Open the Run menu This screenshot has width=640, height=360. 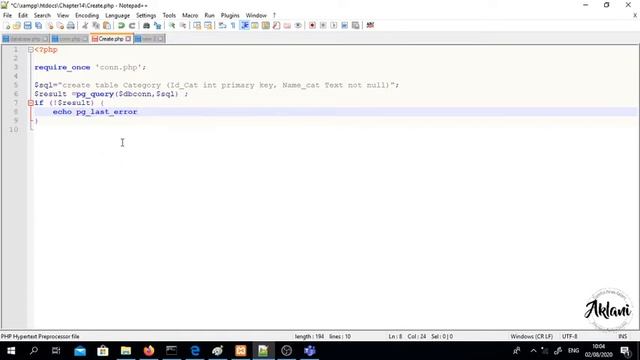click(x=209, y=16)
